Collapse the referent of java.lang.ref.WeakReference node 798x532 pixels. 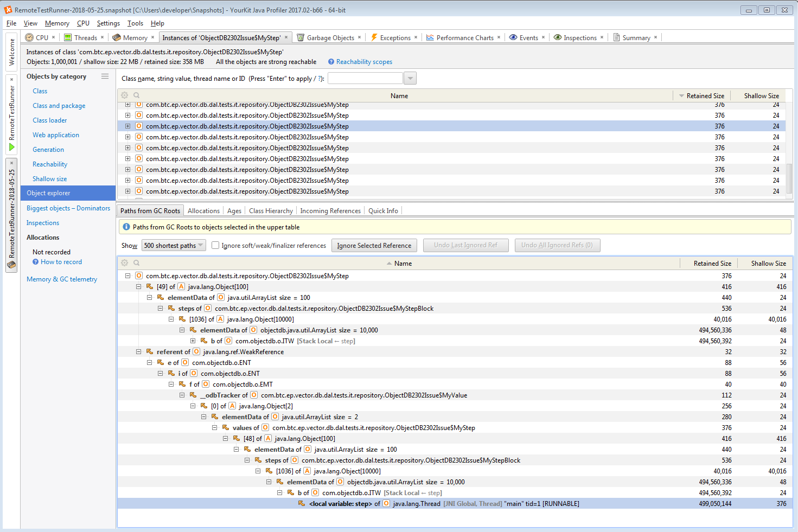click(x=139, y=352)
